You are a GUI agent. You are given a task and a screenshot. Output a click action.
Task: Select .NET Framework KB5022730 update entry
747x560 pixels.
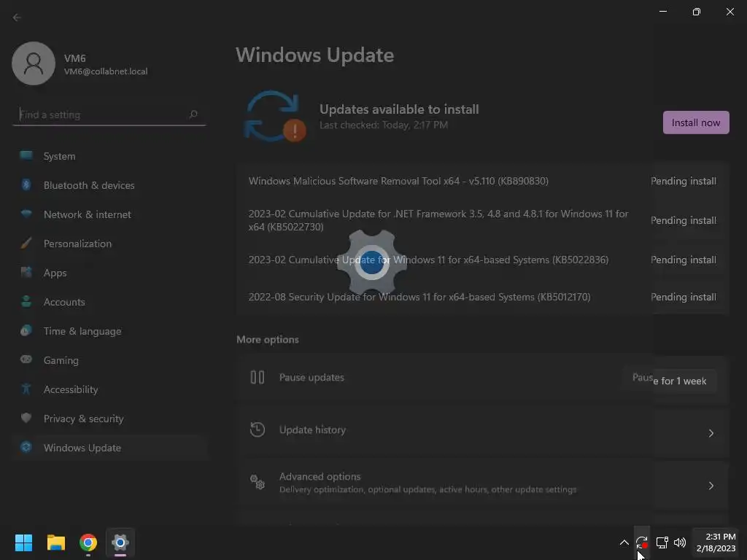[483, 220]
